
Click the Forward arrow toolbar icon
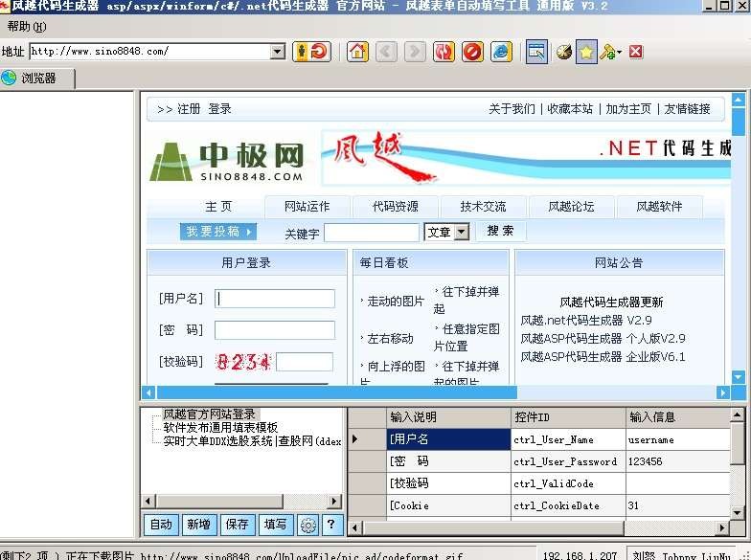[415, 52]
